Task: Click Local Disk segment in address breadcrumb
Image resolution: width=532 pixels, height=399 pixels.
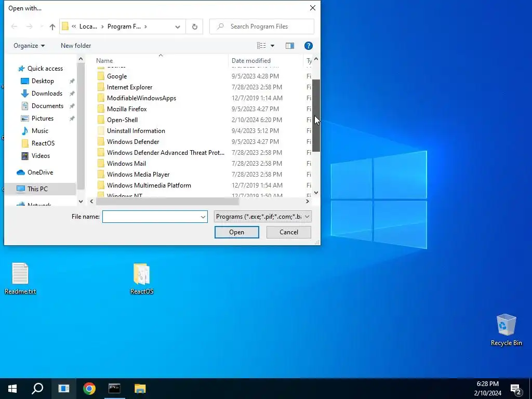Action: (x=88, y=26)
